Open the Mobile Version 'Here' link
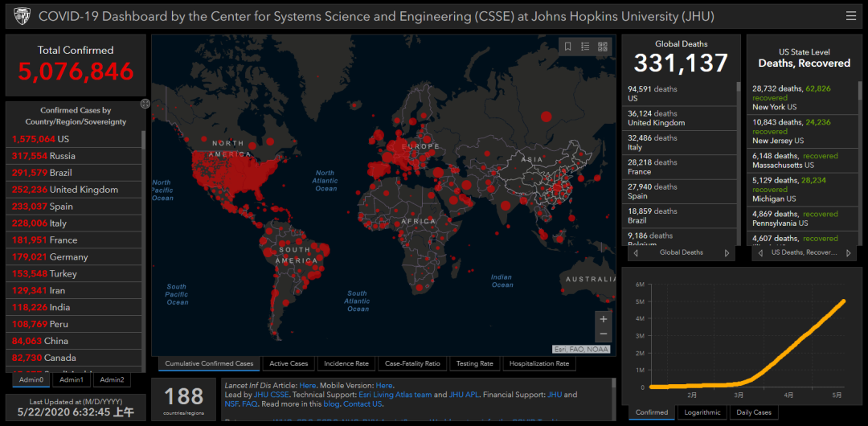868x426 pixels. [384, 386]
